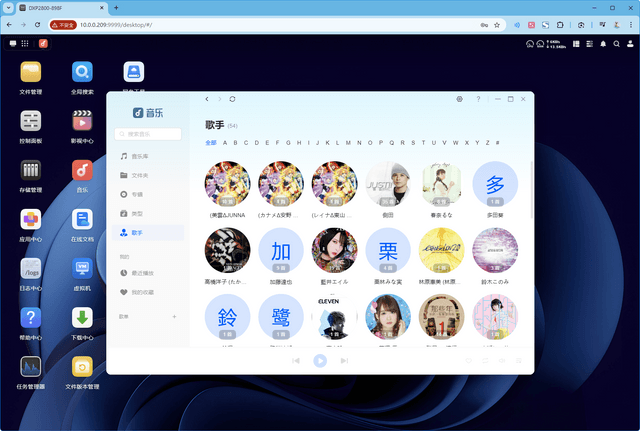The height and width of the screenshot is (431, 640).
Task: Filter artists by the # symbol
Action: point(498,143)
